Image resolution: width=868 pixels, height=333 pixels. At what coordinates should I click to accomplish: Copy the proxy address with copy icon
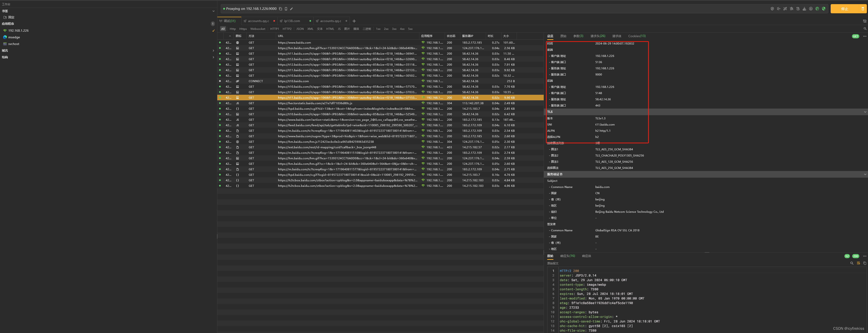pos(280,9)
